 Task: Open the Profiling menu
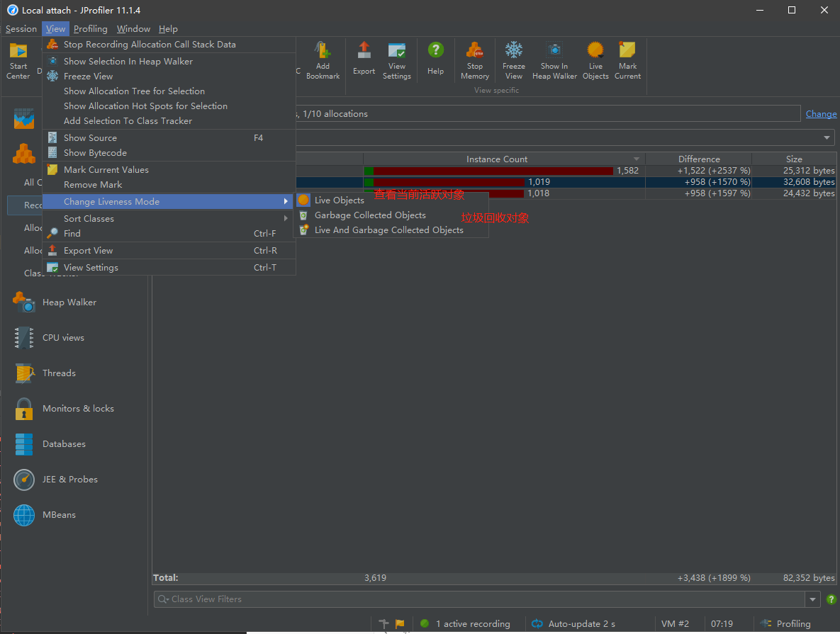90,29
